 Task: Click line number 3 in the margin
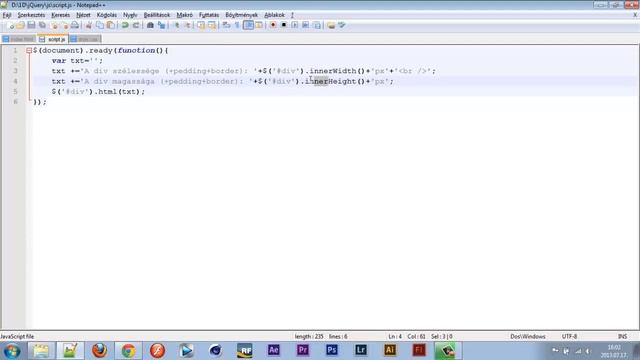[x=15, y=71]
